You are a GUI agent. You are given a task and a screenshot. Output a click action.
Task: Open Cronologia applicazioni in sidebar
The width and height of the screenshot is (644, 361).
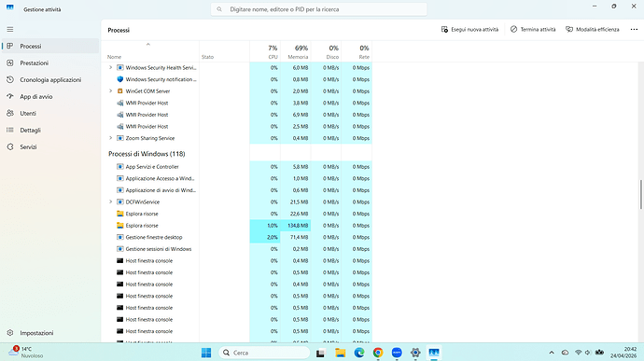[x=50, y=79]
